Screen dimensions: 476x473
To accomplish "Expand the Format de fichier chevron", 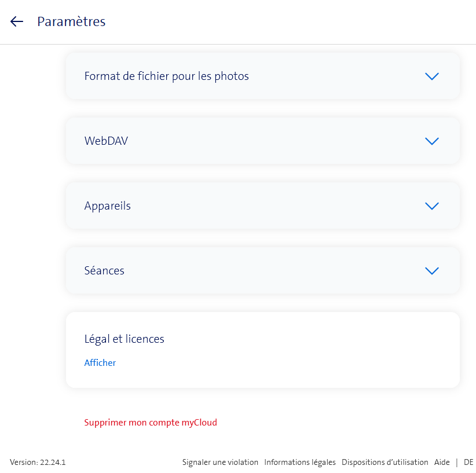I will click(x=432, y=76).
